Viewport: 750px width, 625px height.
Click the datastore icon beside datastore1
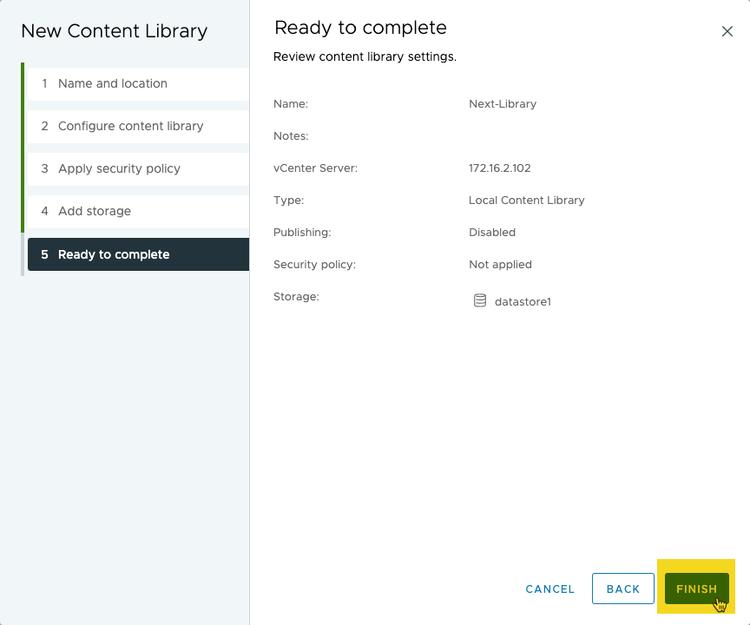click(x=480, y=301)
